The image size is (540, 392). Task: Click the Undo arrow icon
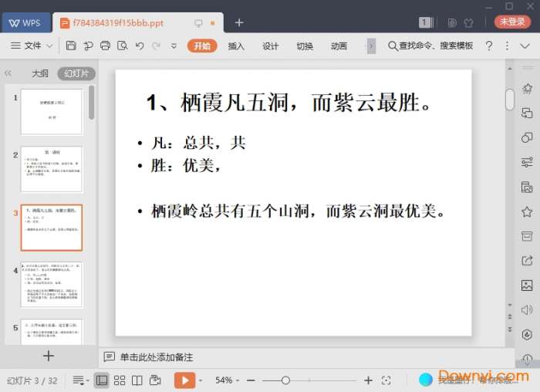140,46
